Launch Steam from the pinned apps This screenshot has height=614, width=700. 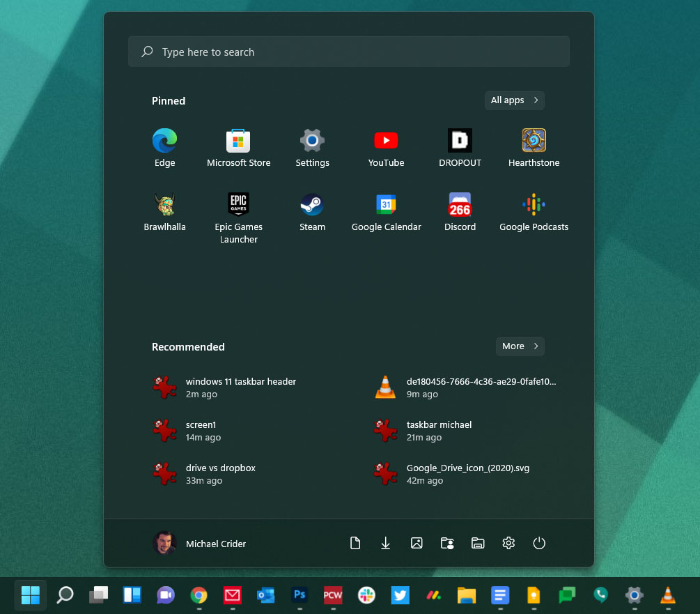[x=312, y=212]
